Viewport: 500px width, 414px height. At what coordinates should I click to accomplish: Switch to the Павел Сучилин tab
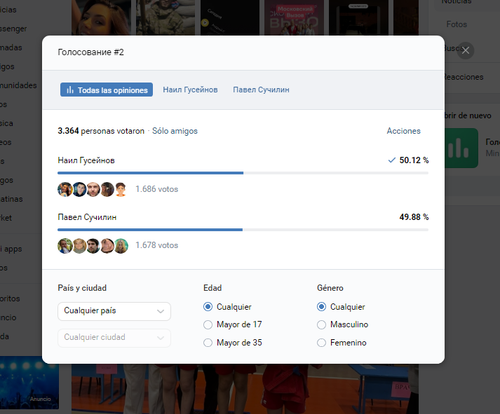(x=261, y=90)
